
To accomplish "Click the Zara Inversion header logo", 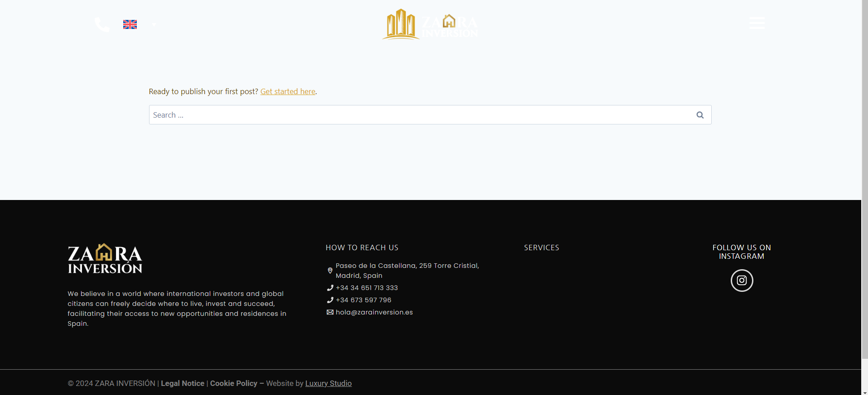I will 430,24.
